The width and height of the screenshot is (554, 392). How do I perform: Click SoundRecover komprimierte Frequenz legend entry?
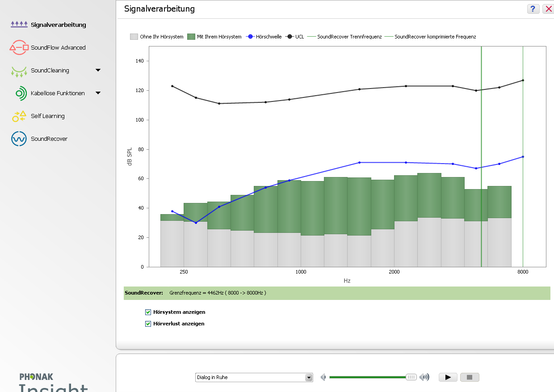[430, 37]
